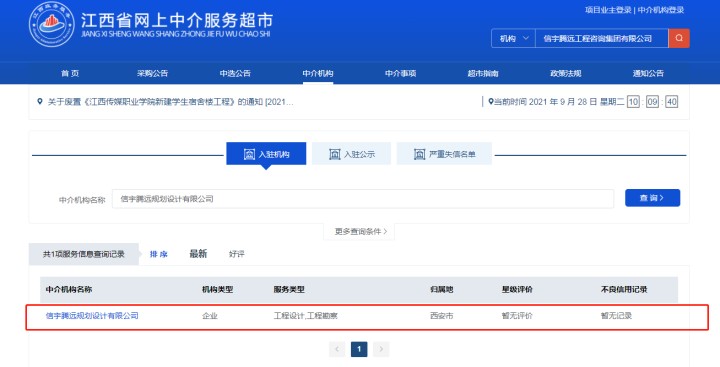This screenshot has height=367, width=720.
Task: Go to next results page arrow
Action: tap(381, 349)
